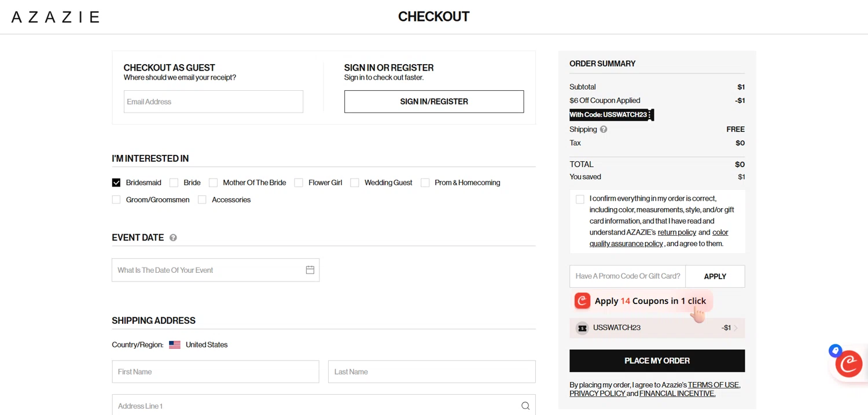Tick the order confirmation checkbox
Screen dimensions: 868x415
(580, 199)
